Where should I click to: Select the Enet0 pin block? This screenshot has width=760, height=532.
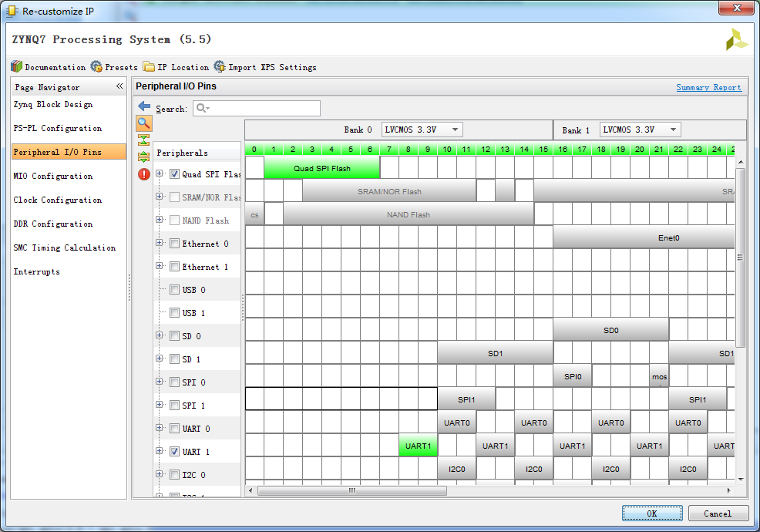coord(644,237)
